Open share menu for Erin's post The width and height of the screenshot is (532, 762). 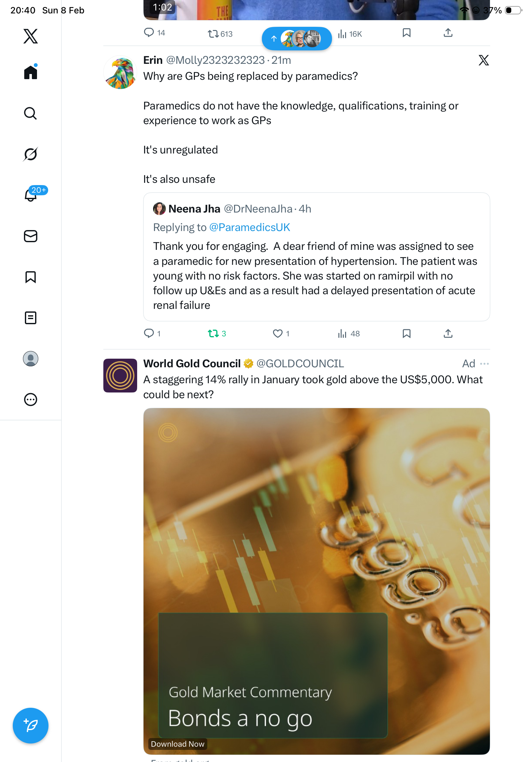[x=448, y=333]
